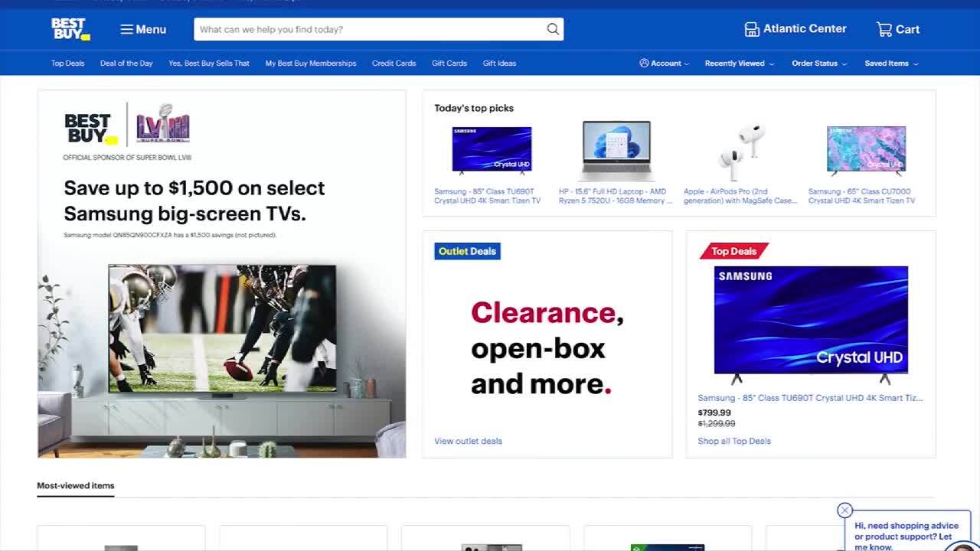Select the Atlantic Center store icon
This screenshot has width=980, height=551.
[752, 29]
